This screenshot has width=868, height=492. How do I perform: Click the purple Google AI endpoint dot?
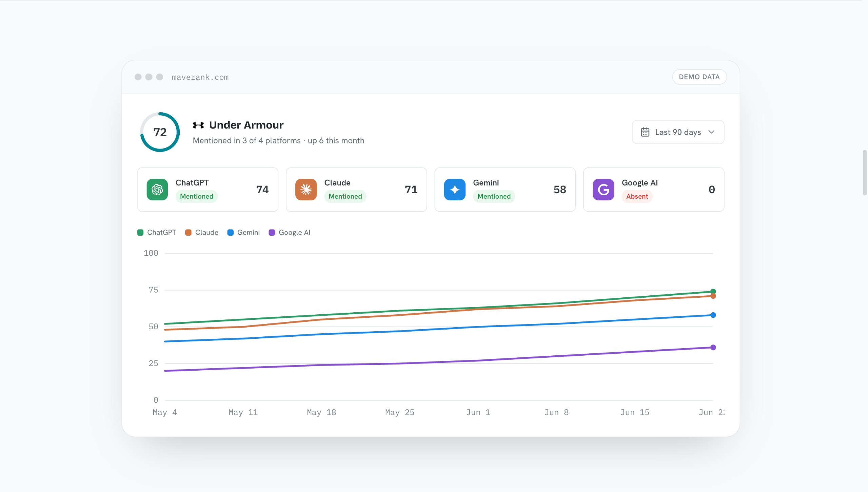tap(713, 348)
